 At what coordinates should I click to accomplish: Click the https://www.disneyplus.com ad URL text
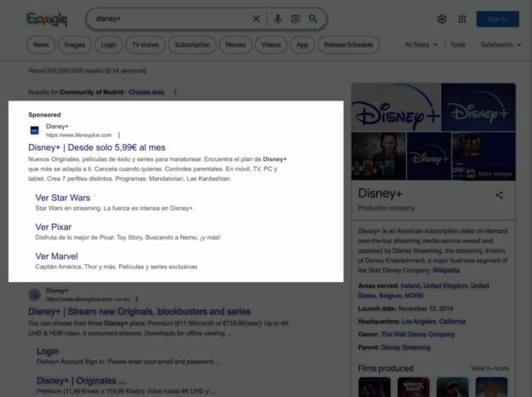tap(78, 135)
